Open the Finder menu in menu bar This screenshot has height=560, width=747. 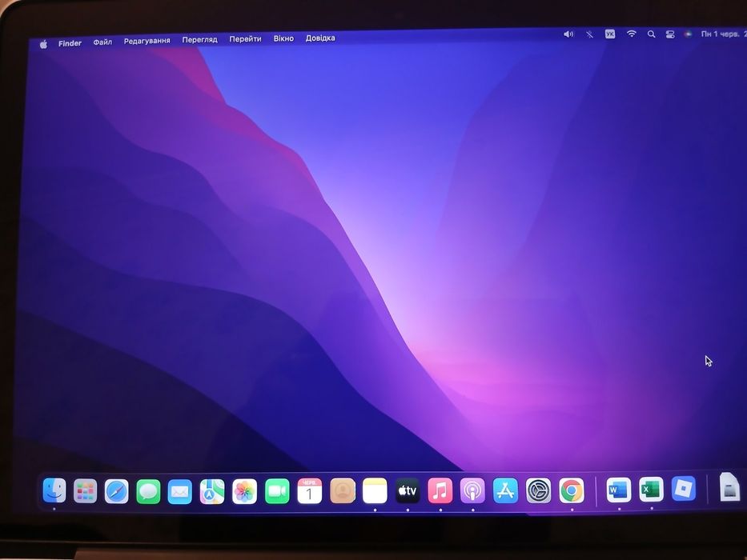point(70,43)
